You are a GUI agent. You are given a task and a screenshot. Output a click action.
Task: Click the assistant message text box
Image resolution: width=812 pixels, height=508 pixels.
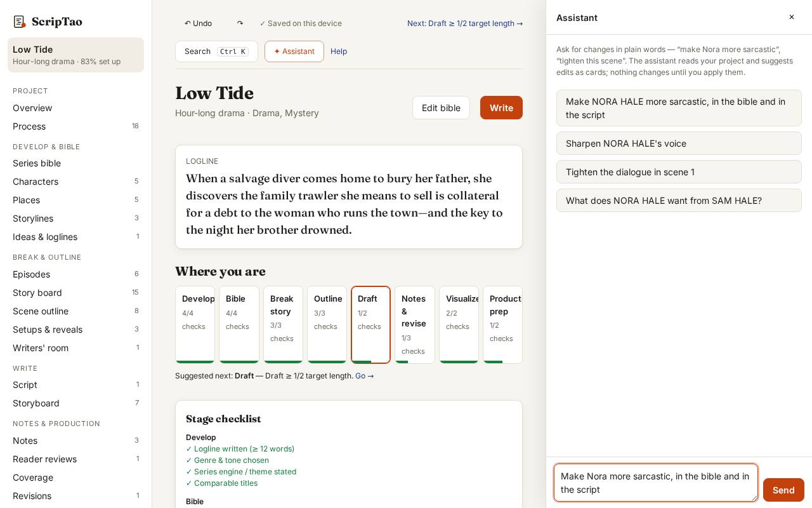tap(656, 483)
